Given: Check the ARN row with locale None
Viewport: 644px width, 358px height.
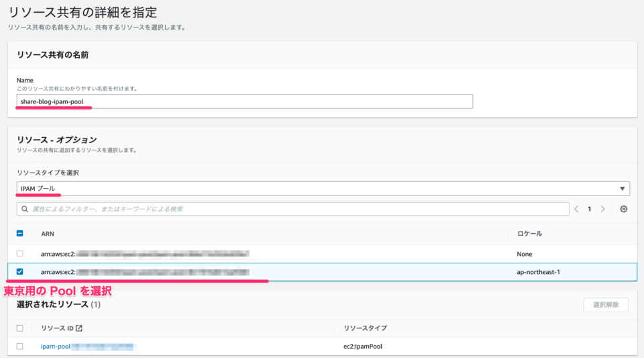Looking at the screenshot, I should (x=19, y=254).
